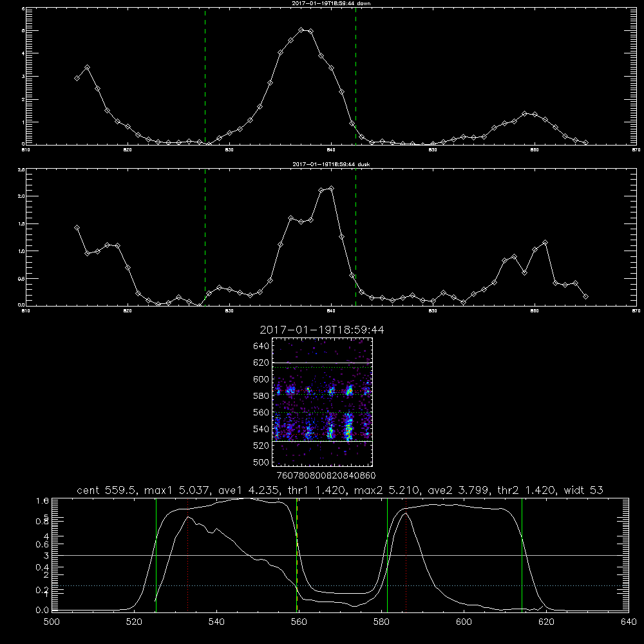Click the '580' tick label on bottom plot x-axis
This screenshot has width=644, height=644.
[x=381, y=622]
